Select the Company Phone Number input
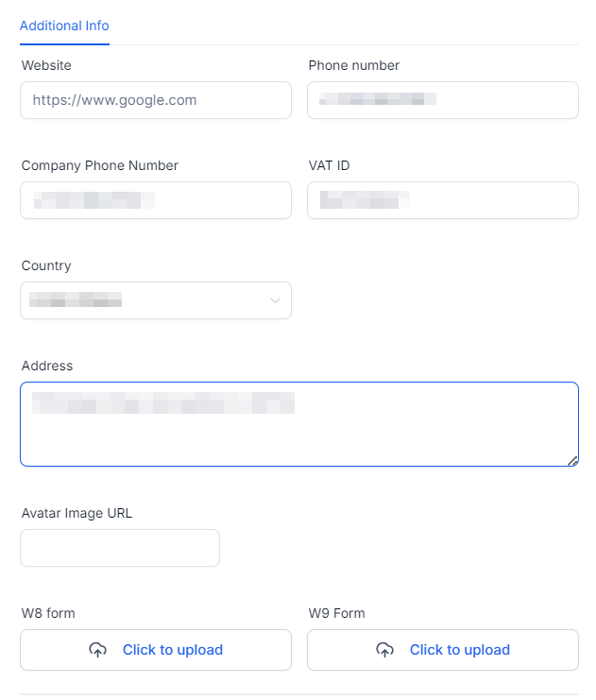Image resolution: width=596 pixels, height=700 pixels. pyautogui.click(x=155, y=200)
